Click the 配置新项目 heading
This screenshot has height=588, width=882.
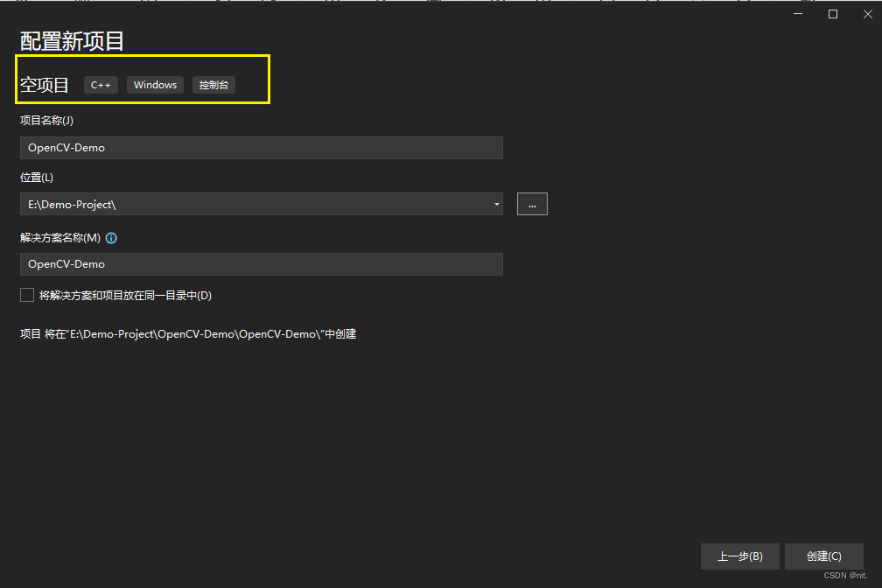pyautogui.click(x=72, y=41)
